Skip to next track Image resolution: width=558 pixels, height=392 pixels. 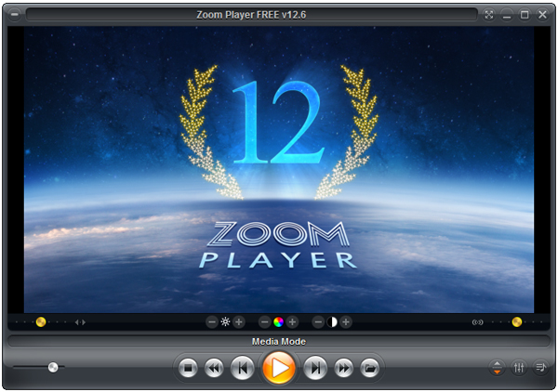pyautogui.click(x=316, y=369)
